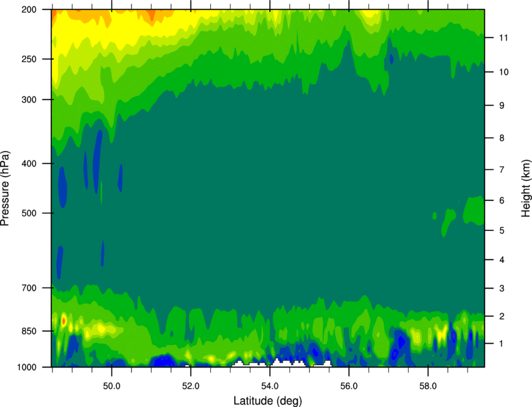532x407 pixels.
Task: Select the 850 pressure tick label
Action: (29, 331)
